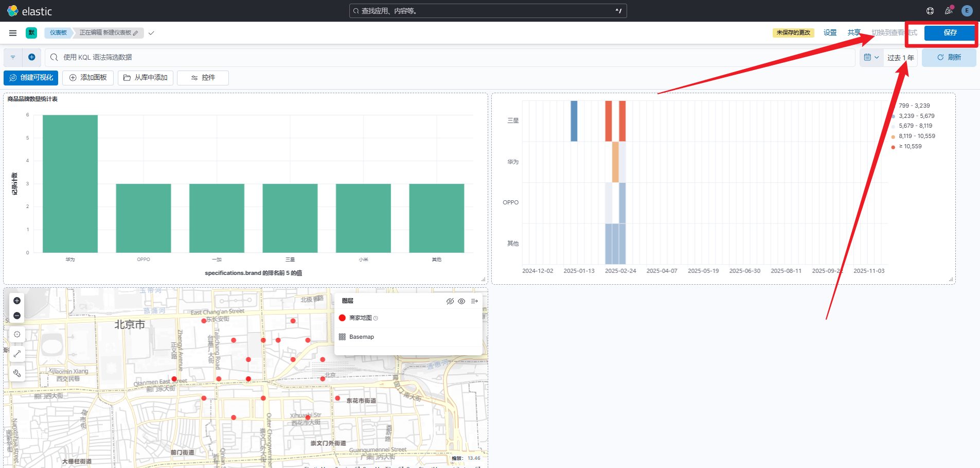
Task: Click the OPPO row label in heatmap
Action: click(511, 202)
